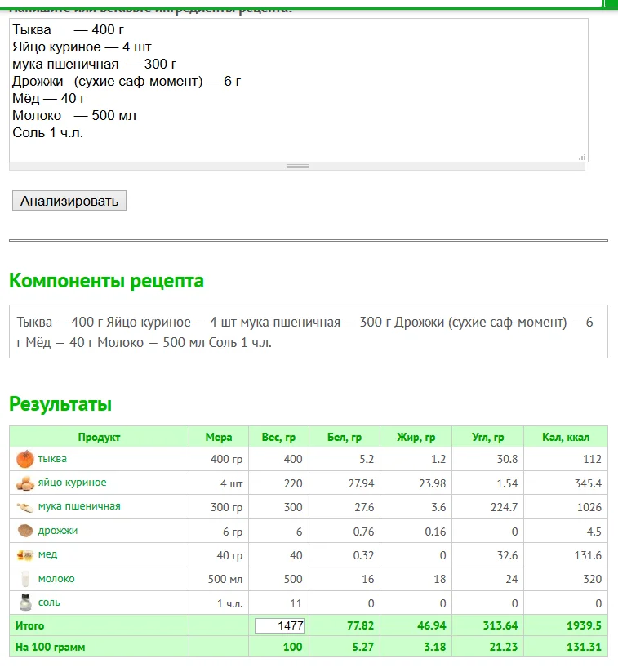Click the recipe components summary box
This screenshot has width=618, height=672.
pos(309,332)
